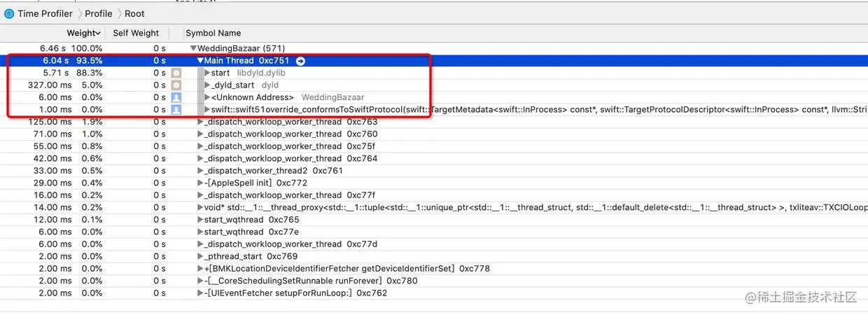Click the system library icon beside _dyld_start
The image size is (868, 315).
click(x=176, y=85)
